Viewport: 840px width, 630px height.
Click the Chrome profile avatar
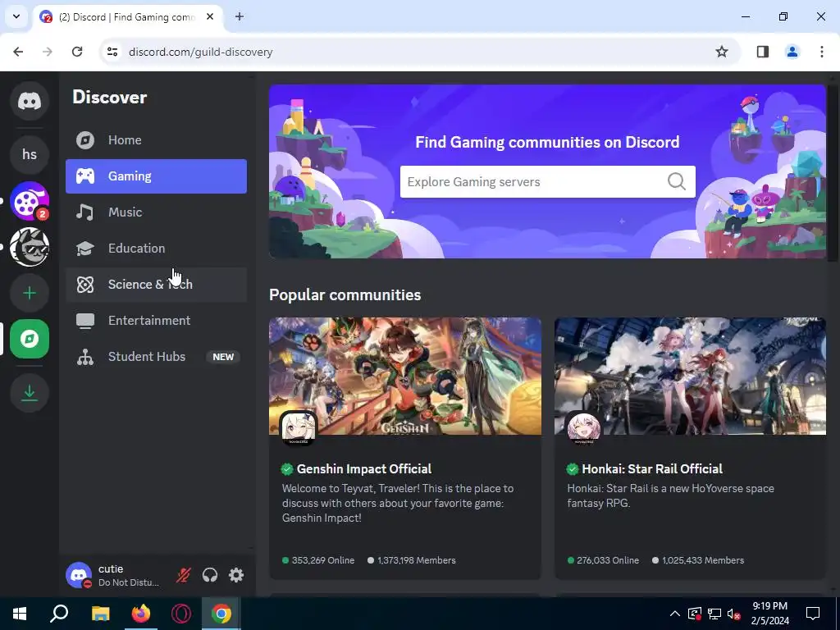792,52
